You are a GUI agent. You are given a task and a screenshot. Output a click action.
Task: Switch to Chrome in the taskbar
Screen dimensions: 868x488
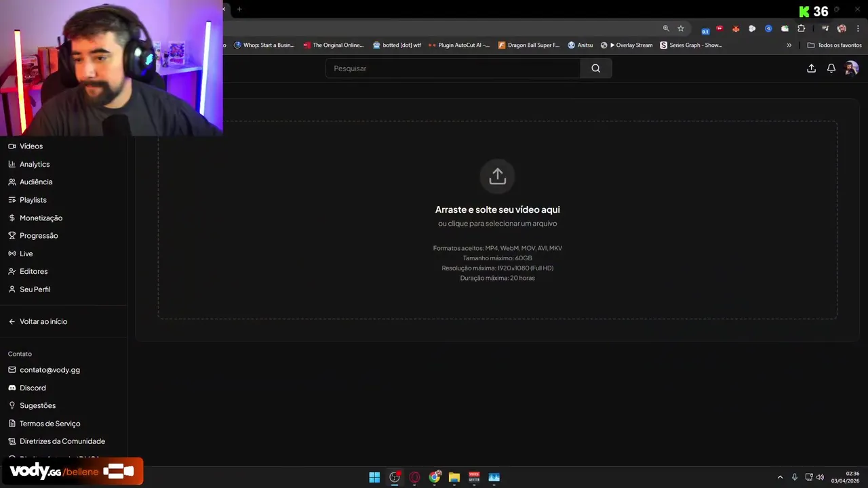pyautogui.click(x=435, y=477)
